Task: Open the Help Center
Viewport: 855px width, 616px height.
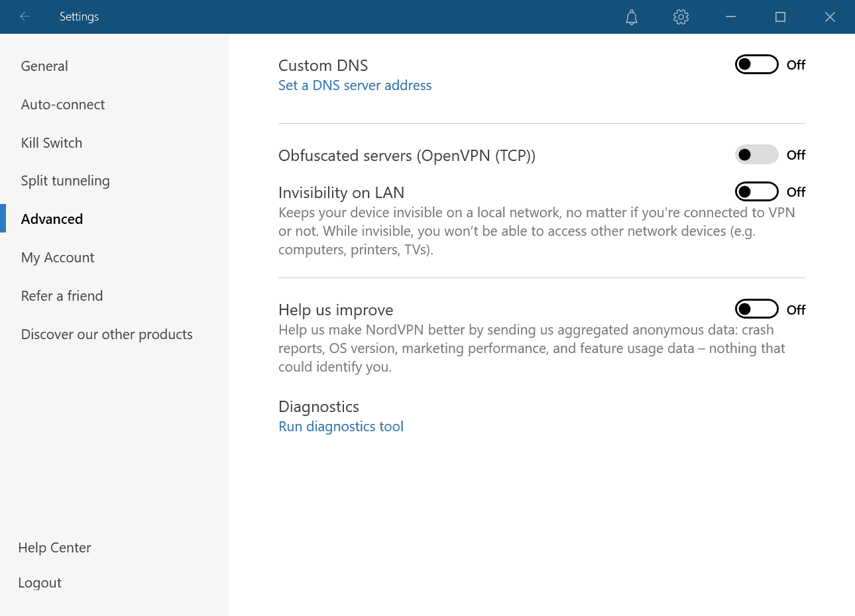Action: pyautogui.click(x=54, y=547)
